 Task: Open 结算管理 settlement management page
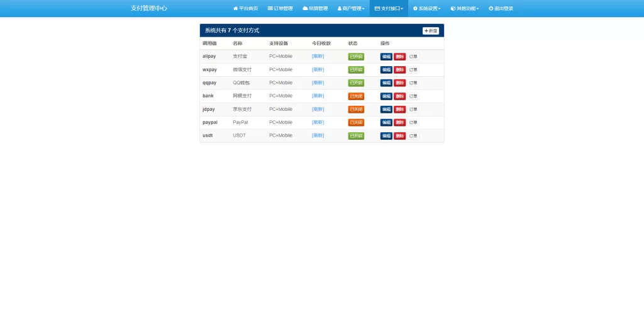click(x=315, y=8)
